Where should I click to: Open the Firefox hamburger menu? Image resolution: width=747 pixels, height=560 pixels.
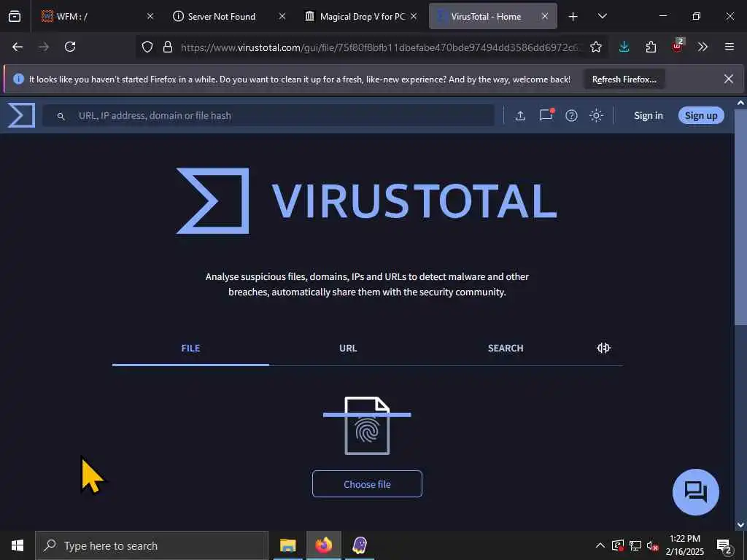point(729,47)
